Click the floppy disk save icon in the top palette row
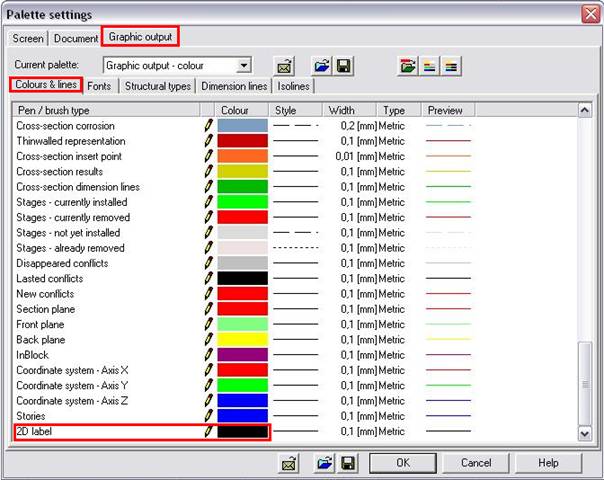 (x=343, y=66)
